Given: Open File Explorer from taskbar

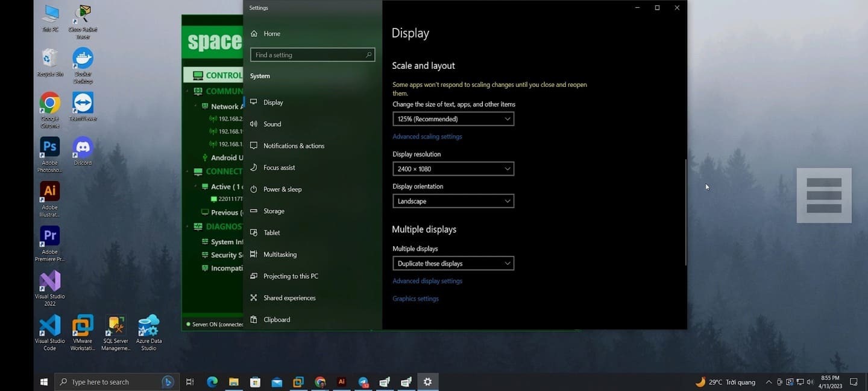Looking at the screenshot, I should (x=234, y=382).
